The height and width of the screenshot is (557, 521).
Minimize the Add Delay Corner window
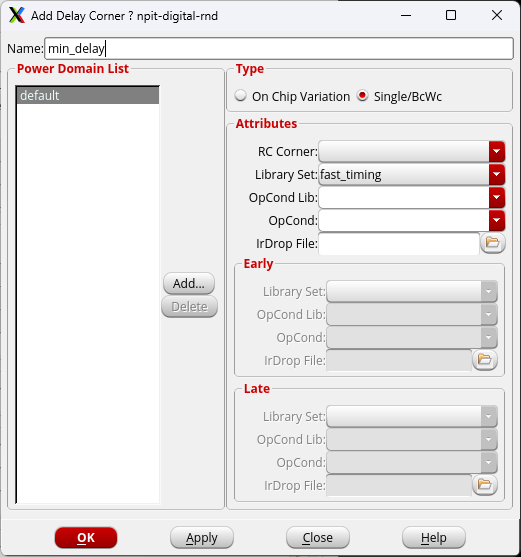[406, 15]
